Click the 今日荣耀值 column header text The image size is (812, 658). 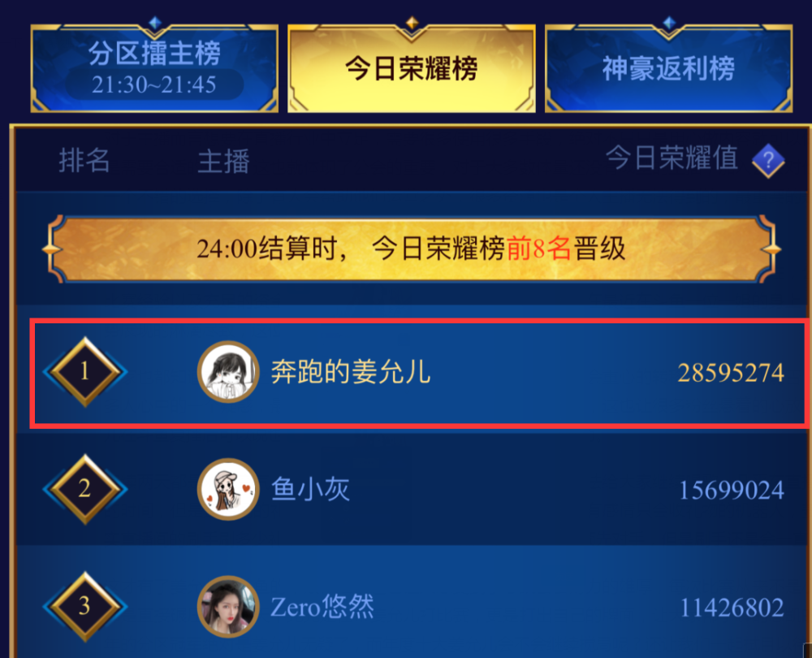pos(672,158)
